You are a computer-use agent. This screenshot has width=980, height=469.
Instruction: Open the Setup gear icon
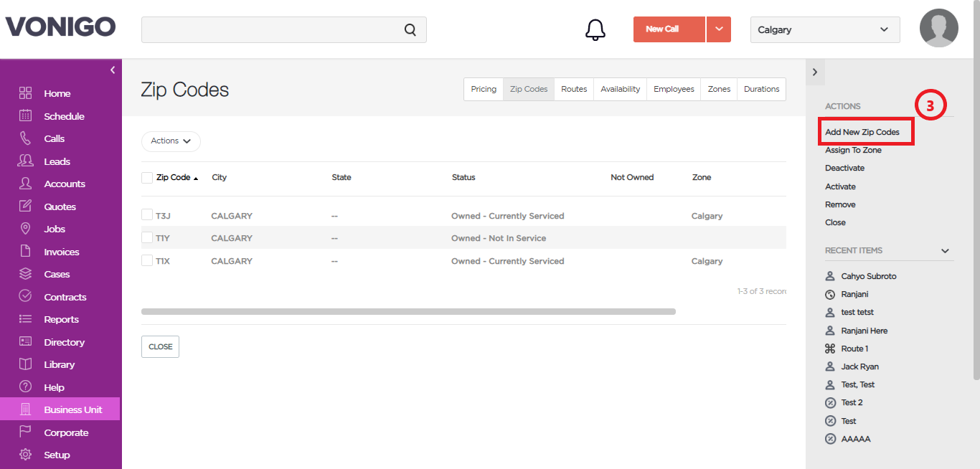(26, 455)
